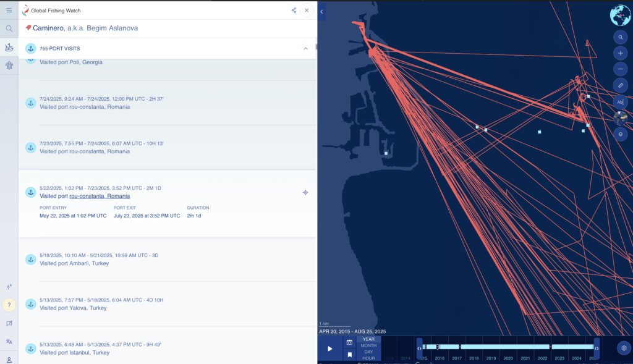Zoom in on the map
The width and height of the screenshot is (633, 364).
621,53
